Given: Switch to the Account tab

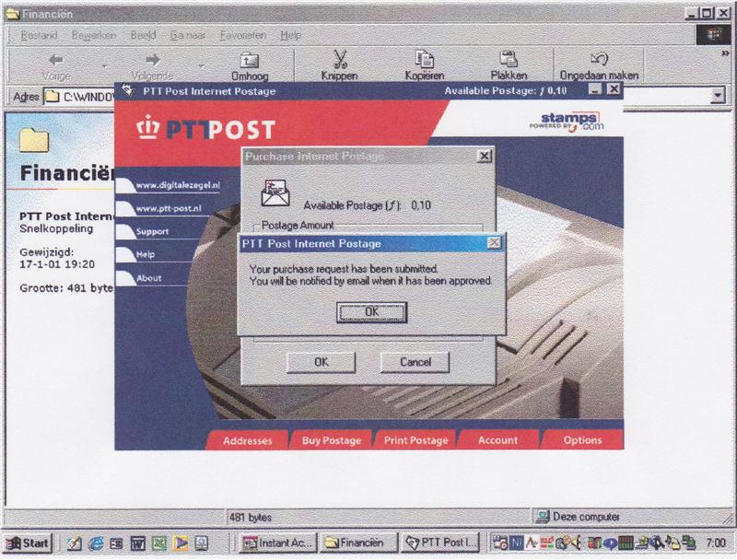Looking at the screenshot, I should tap(497, 440).
